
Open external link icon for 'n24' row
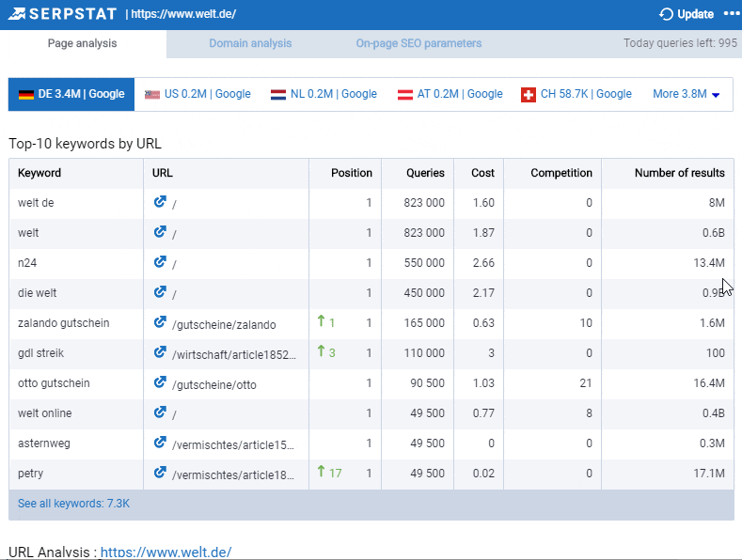(160, 262)
